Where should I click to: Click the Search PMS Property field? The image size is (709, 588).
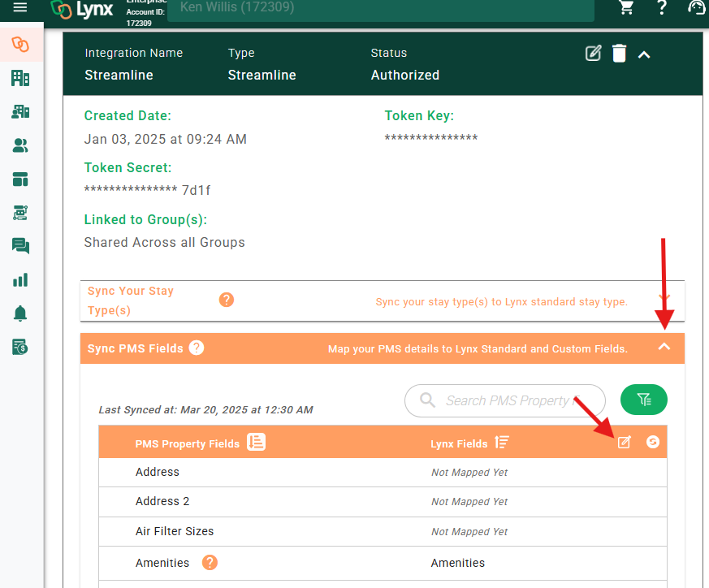(x=504, y=400)
